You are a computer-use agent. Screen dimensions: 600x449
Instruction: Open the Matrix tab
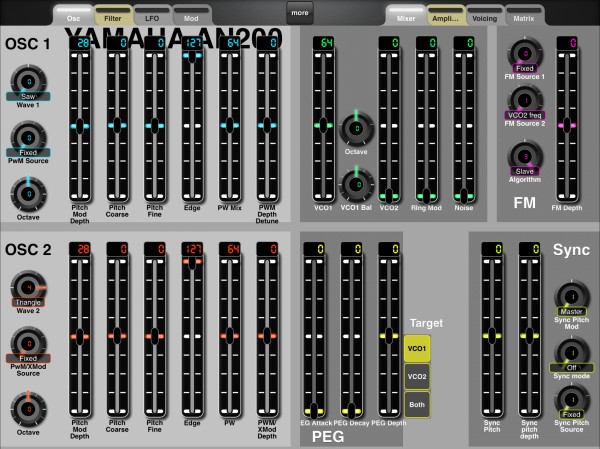click(x=523, y=15)
